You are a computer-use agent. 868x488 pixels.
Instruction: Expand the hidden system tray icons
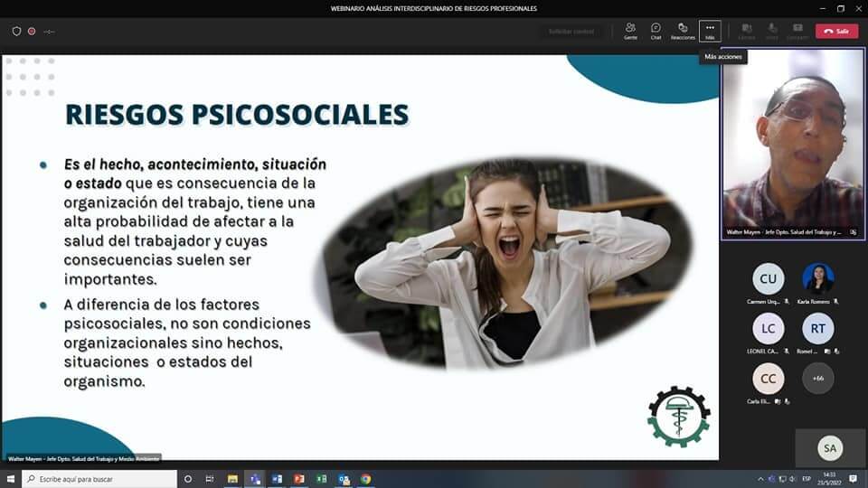[x=760, y=479]
